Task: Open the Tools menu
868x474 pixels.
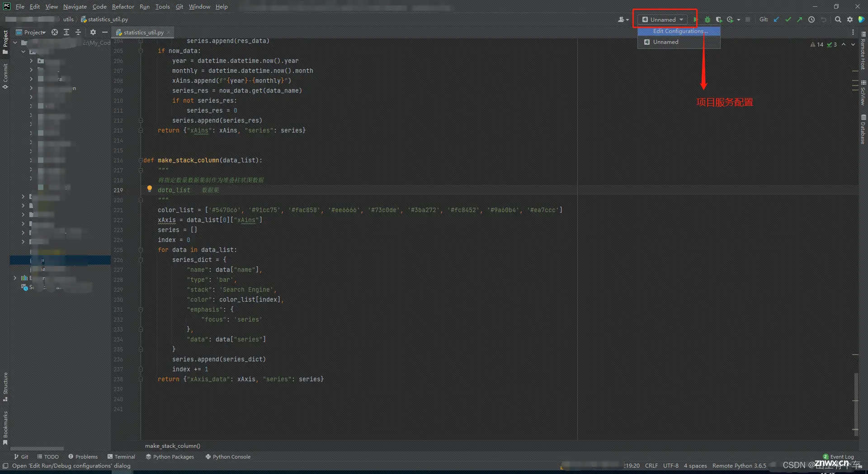Action: pos(162,6)
